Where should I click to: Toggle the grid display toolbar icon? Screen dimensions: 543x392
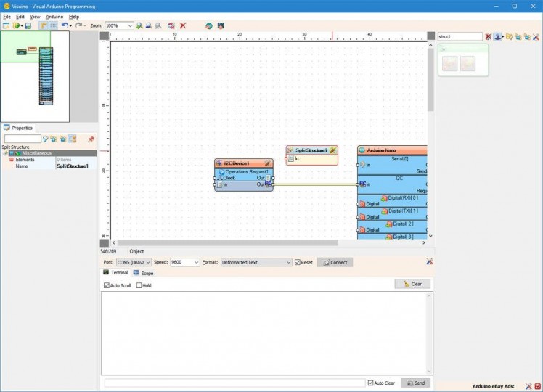click(x=54, y=25)
